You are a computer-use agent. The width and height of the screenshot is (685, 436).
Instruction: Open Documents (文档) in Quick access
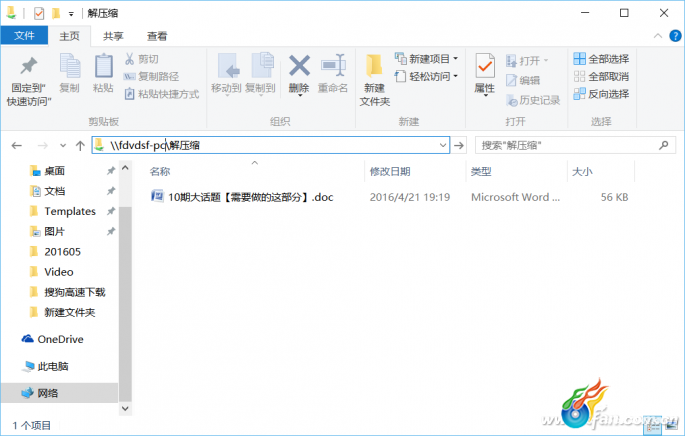[x=55, y=191]
